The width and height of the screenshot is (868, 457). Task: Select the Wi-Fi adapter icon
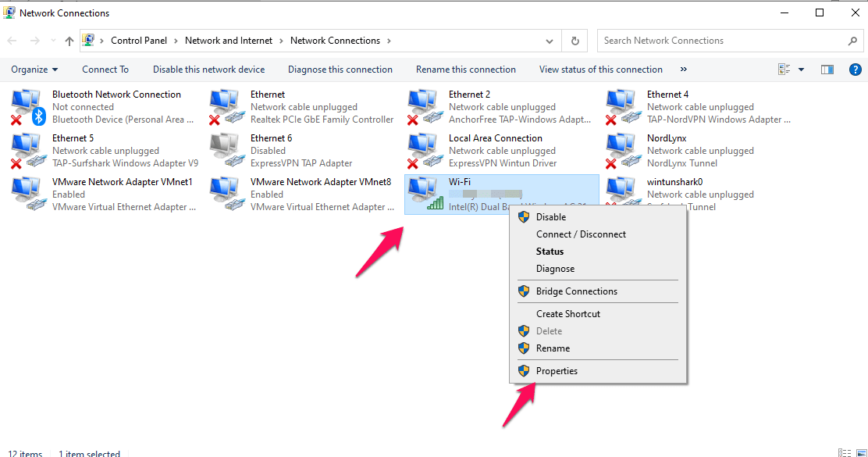[425, 195]
